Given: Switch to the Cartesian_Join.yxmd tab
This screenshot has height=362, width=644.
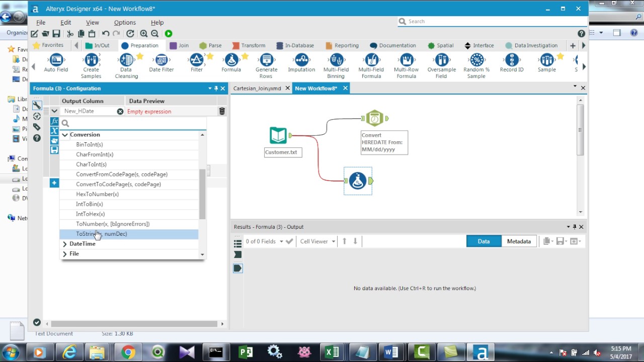Looking at the screenshot, I should click(x=257, y=88).
